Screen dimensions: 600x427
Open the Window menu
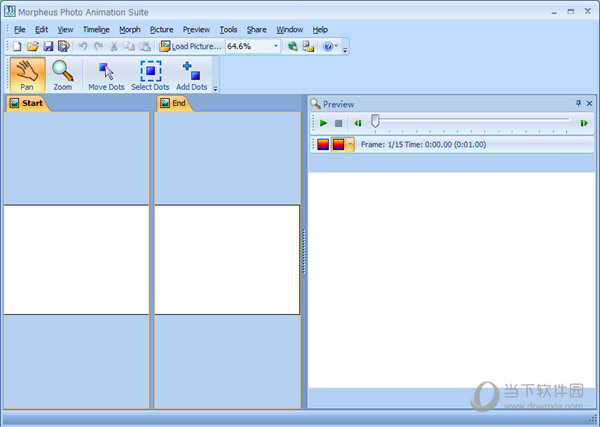click(x=290, y=30)
